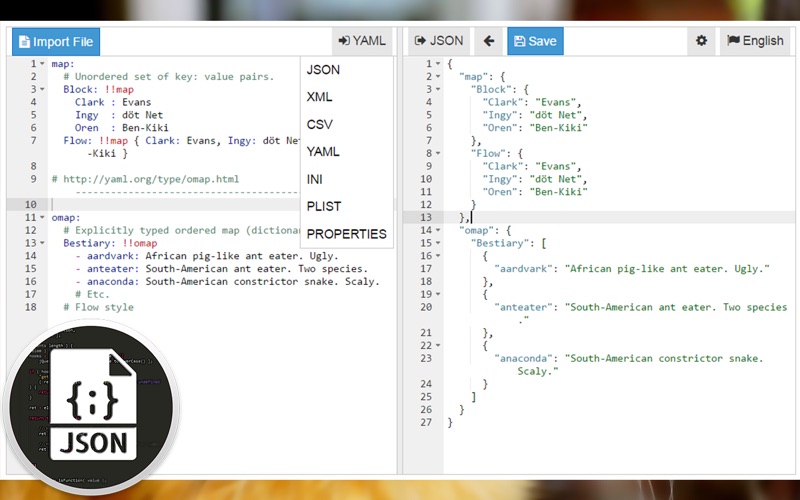Viewport: 800px width, 500px height.
Task: Pick PROPERTIES from the format list
Action: click(347, 234)
